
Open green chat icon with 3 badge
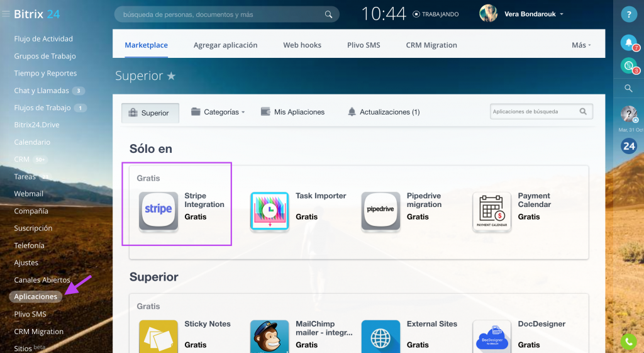(628, 65)
